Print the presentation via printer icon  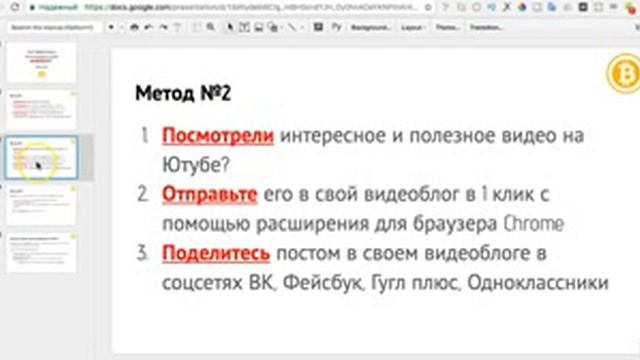pos(134,27)
